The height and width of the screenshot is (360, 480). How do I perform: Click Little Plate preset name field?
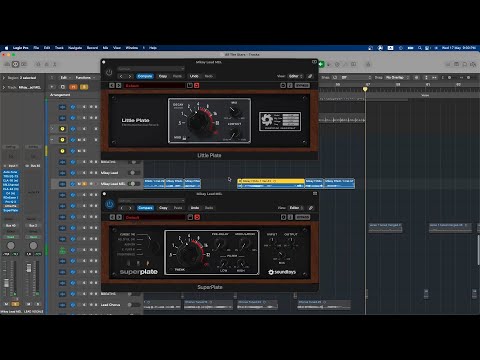click(154, 86)
